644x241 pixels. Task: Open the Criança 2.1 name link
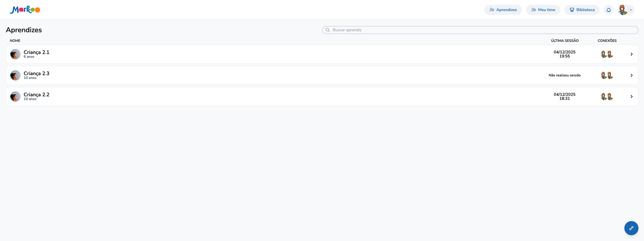[x=37, y=52]
